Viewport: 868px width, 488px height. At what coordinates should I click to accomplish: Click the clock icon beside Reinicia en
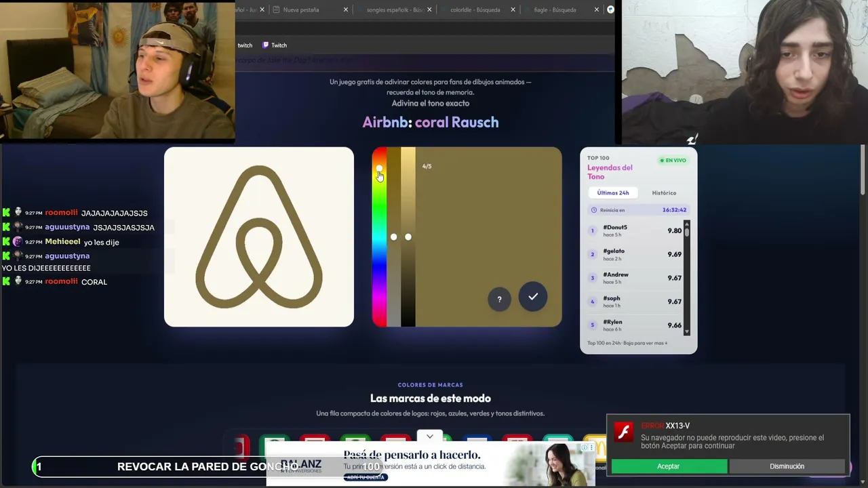594,210
